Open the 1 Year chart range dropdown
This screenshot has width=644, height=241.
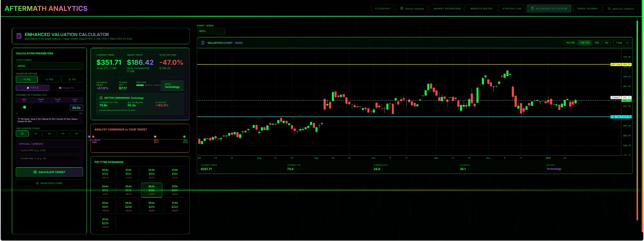pyautogui.click(x=621, y=43)
